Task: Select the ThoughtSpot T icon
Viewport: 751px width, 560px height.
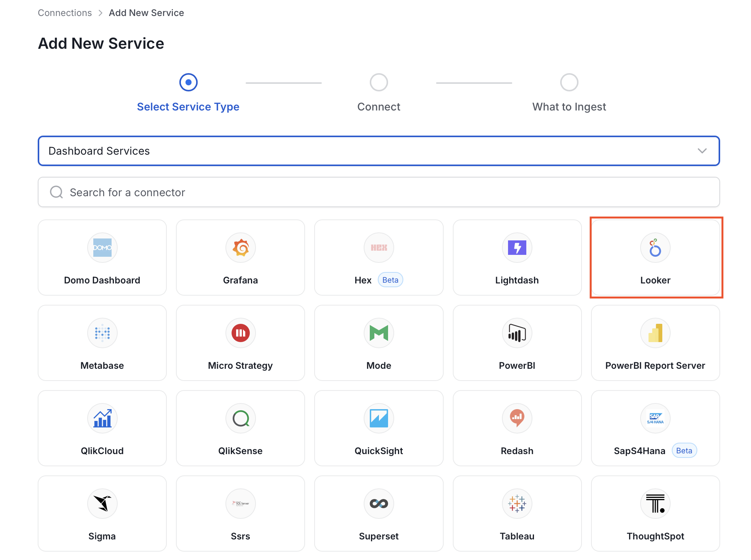Action: coord(655,504)
